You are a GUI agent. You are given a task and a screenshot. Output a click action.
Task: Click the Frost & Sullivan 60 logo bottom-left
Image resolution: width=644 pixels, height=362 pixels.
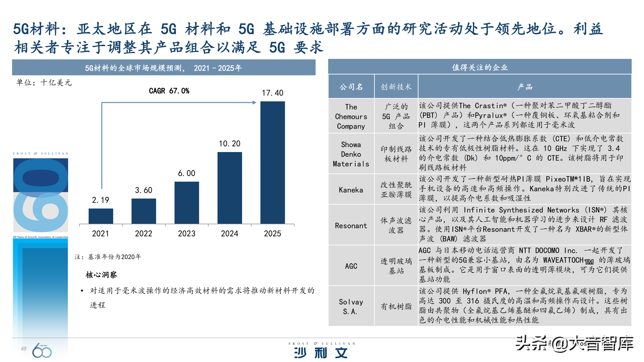click(x=42, y=350)
